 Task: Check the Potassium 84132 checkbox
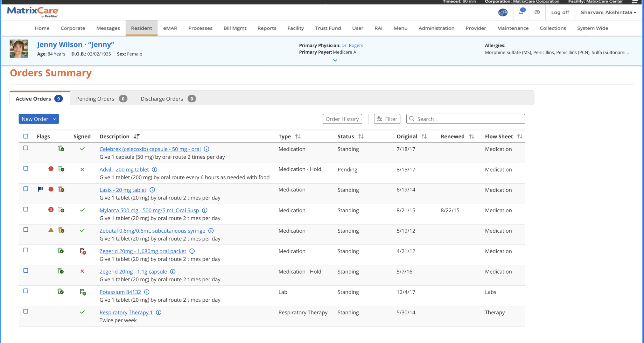[26, 291]
